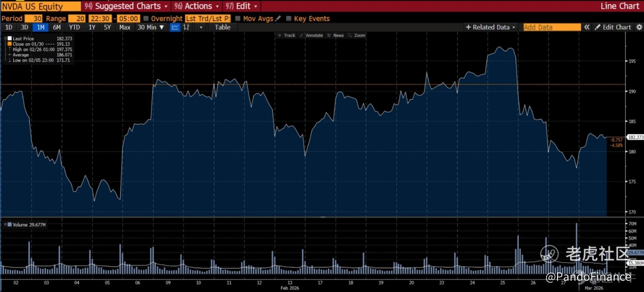
Task: Click the -8.757 change value label
Action: coord(616,140)
